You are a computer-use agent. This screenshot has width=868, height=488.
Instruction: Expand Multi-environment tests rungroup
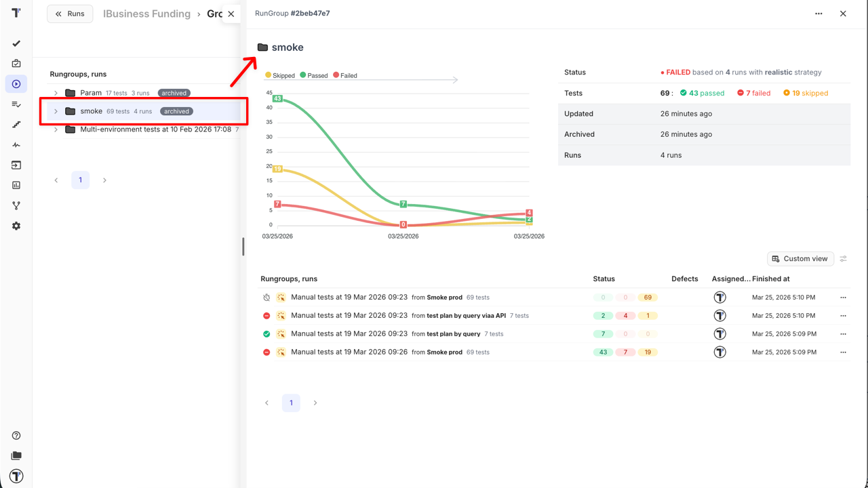pos(56,129)
